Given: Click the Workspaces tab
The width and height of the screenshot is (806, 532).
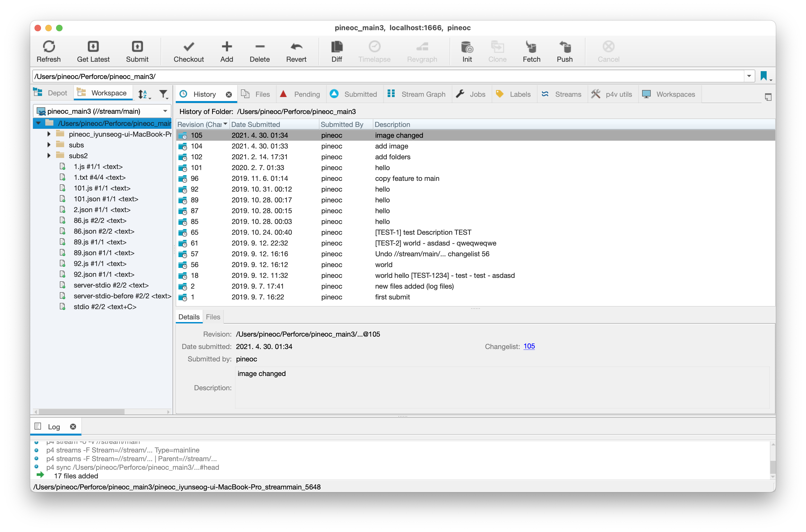Looking at the screenshot, I should [x=675, y=94].
